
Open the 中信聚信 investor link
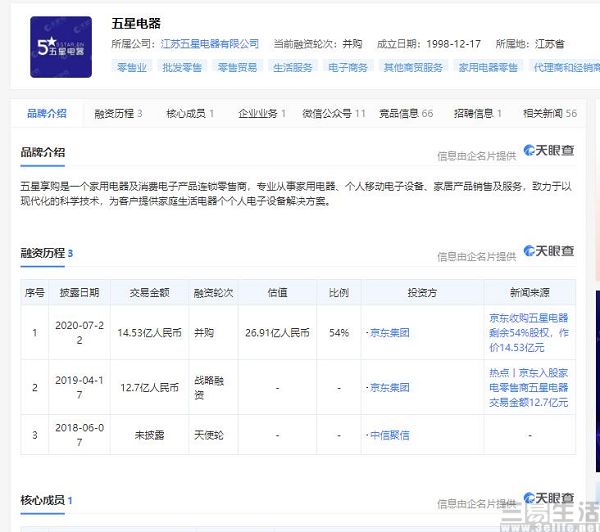tap(390, 435)
